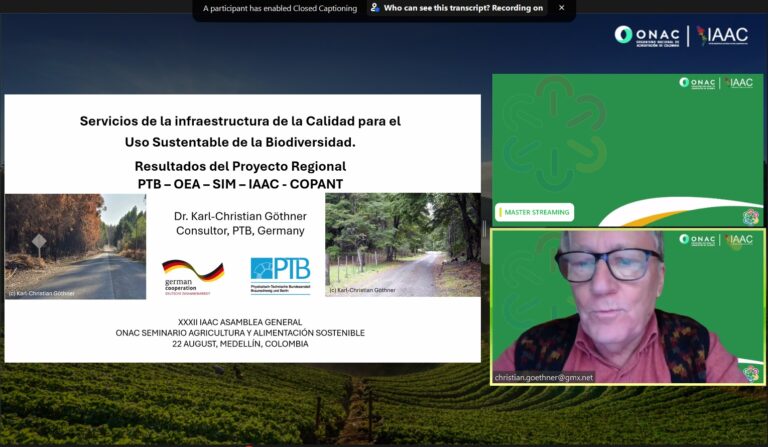Click the divider handle between slide and videos
Screen dimensions: 768x447
[x=486, y=228]
